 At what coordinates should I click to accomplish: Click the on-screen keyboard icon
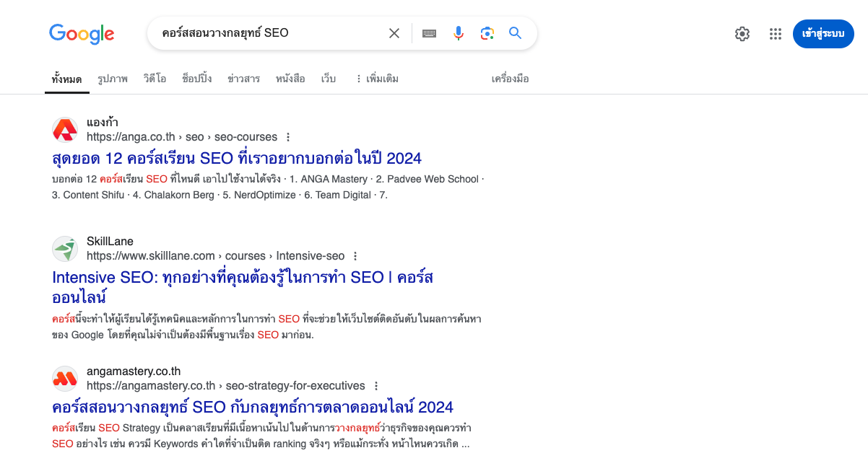pyautogui.click(x=429, y=32)
